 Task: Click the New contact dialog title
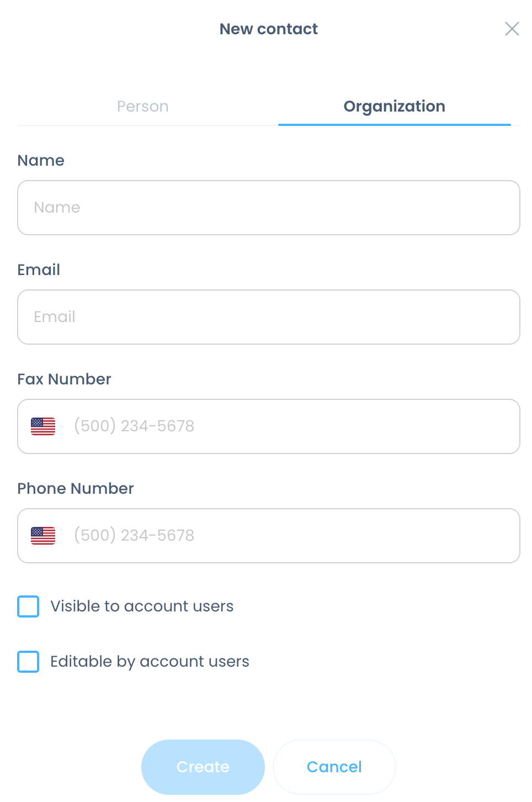[268, 29]
